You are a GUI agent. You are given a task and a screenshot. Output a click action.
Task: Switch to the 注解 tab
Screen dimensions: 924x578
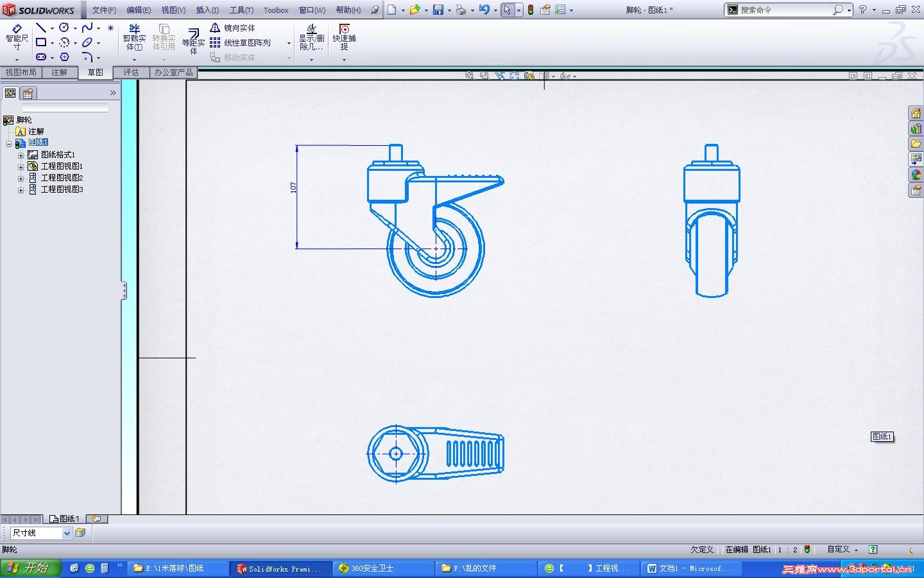(59, 73)
